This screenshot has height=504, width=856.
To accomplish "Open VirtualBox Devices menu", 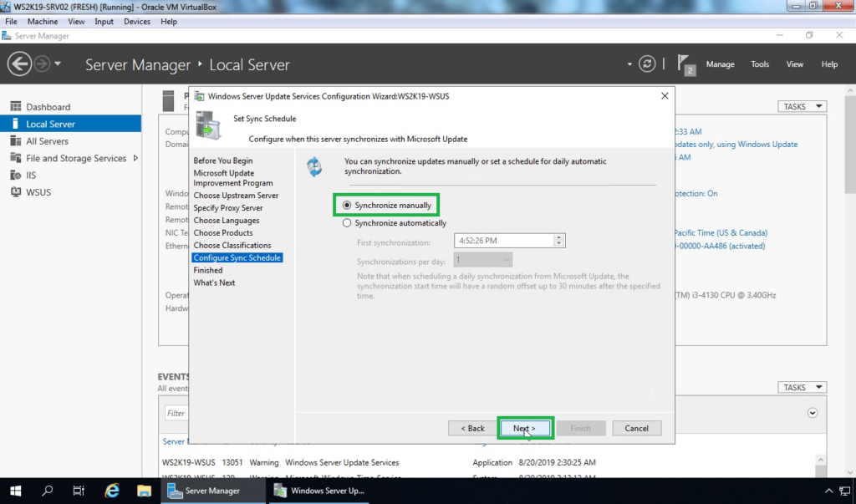I will [136, 21].
